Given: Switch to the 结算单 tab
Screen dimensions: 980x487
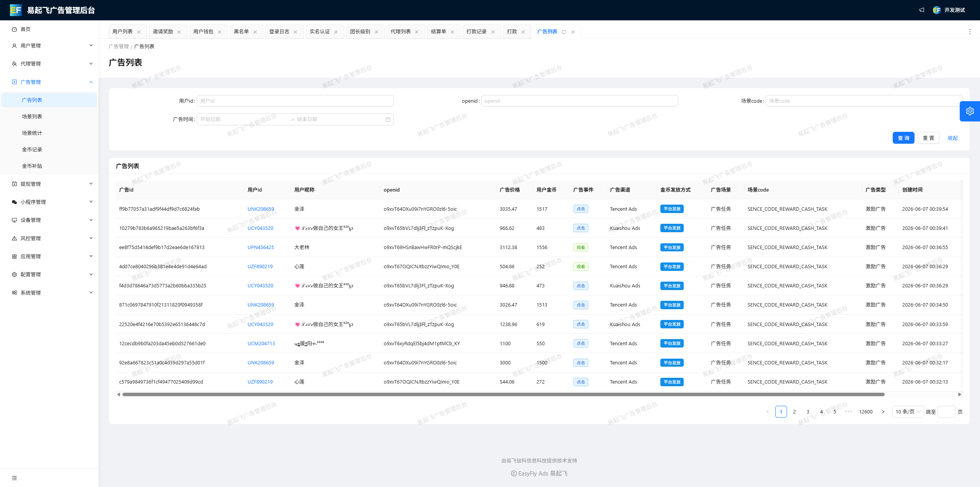Looking at the screenshot, I should pyautogui.click(x=439, y=31).
